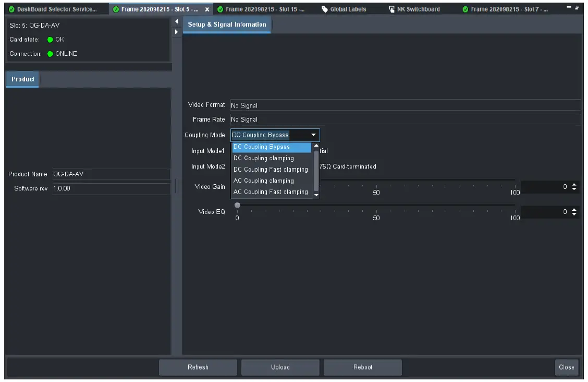Open Frame 282098215 Slot 7 tab
The height and width of the screenshot is (382, 588).
pyautogui.click(x=505, y=9)
